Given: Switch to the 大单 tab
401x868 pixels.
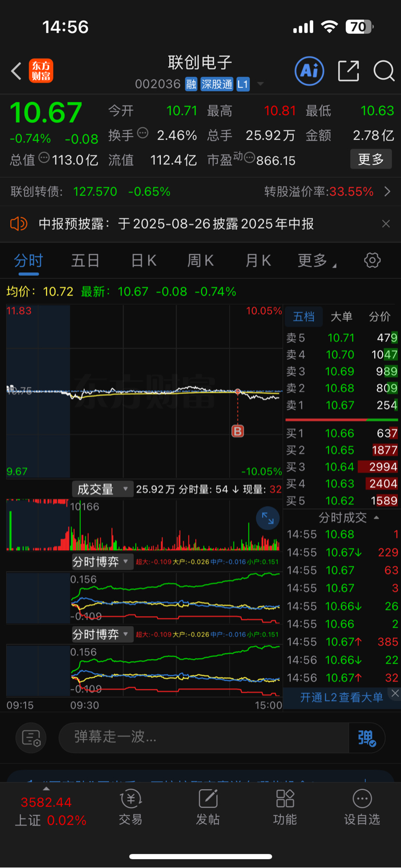Looking at the screenshot, I should click(x=341, y=316).
